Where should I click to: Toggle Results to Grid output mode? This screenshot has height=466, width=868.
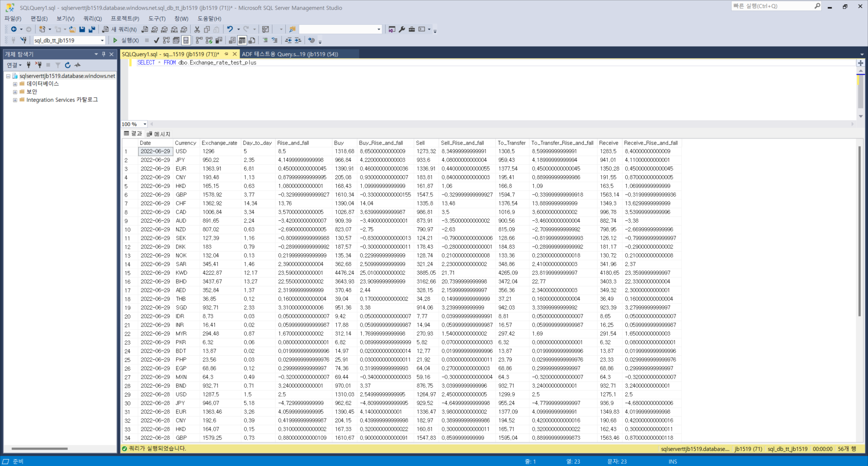[242, 40]
